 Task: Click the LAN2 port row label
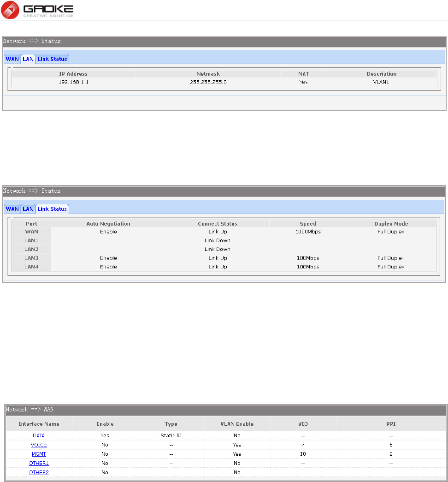coord(32,249)
